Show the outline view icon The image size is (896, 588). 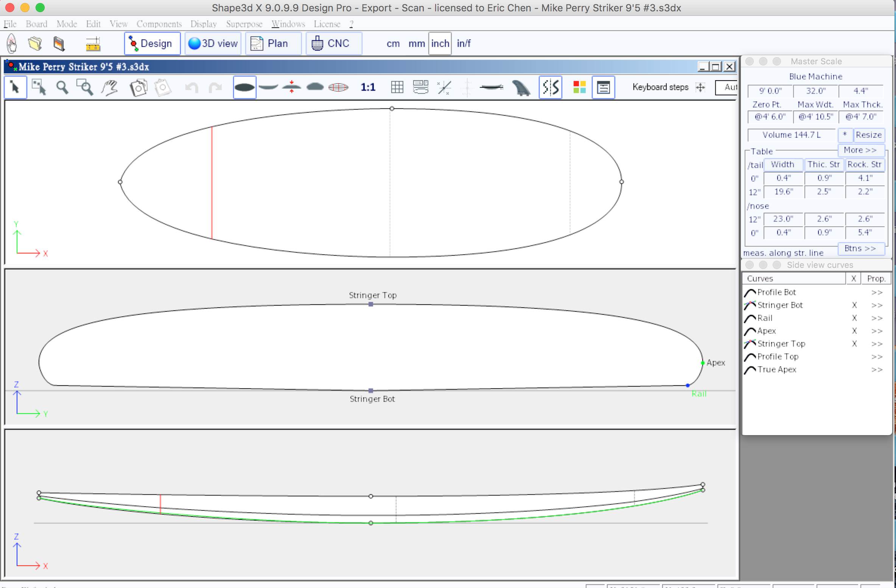(244, 87)
